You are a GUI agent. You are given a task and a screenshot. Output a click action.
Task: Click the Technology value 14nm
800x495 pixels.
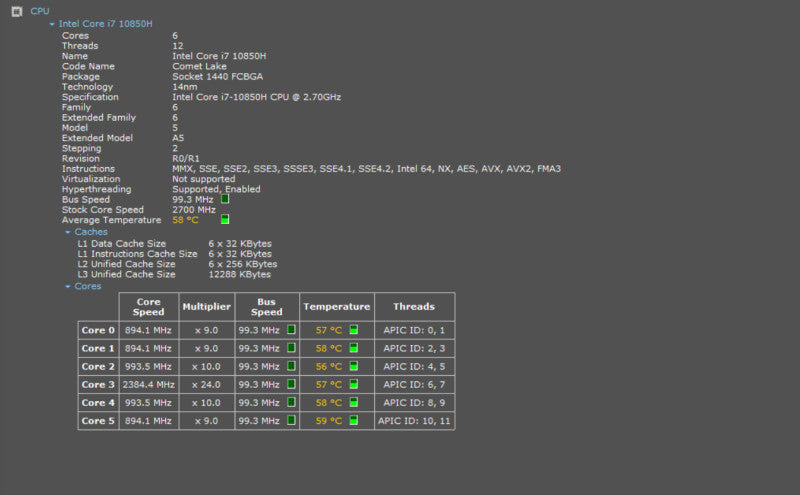(185, 87)
